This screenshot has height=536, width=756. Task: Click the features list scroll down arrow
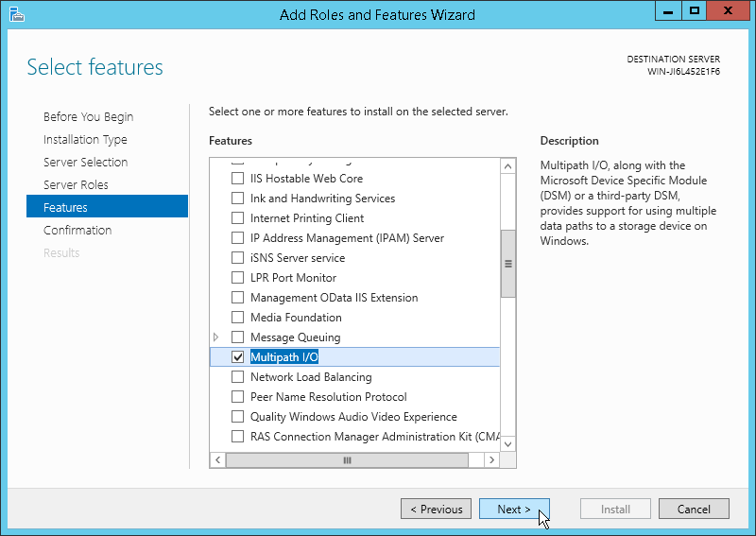(x=507, y=444)
